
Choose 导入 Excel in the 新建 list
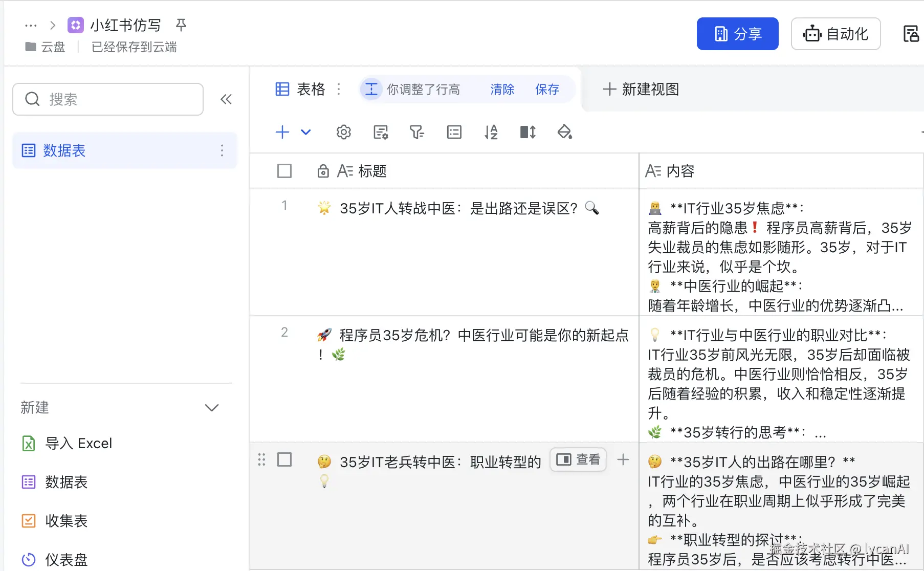(x=67, y=443)
